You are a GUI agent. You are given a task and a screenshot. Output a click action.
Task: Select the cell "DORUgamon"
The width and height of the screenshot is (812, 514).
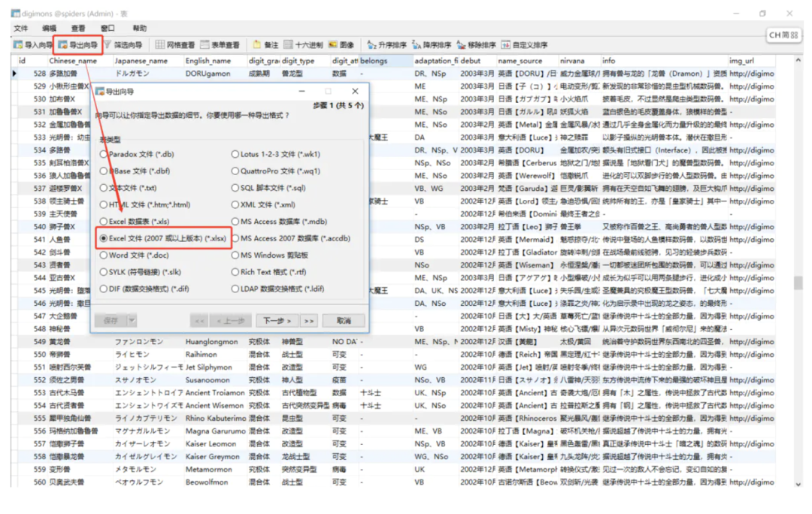(215, 74)
